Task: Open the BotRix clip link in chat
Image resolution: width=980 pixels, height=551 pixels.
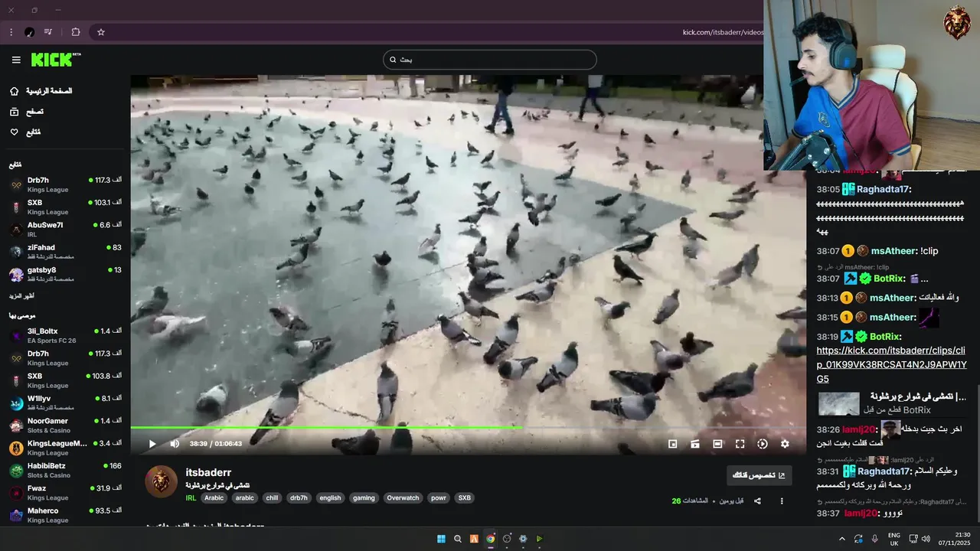Action: [891, 364]
